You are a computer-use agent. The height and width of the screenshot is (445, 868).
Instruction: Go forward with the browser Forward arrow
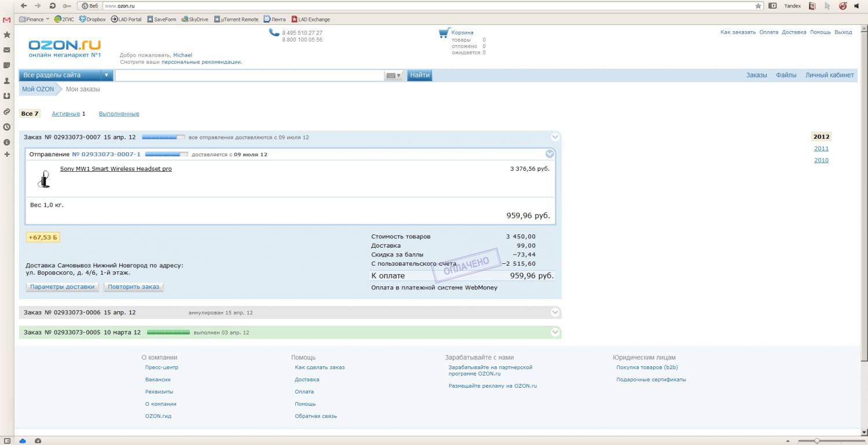tap(38, 5)
